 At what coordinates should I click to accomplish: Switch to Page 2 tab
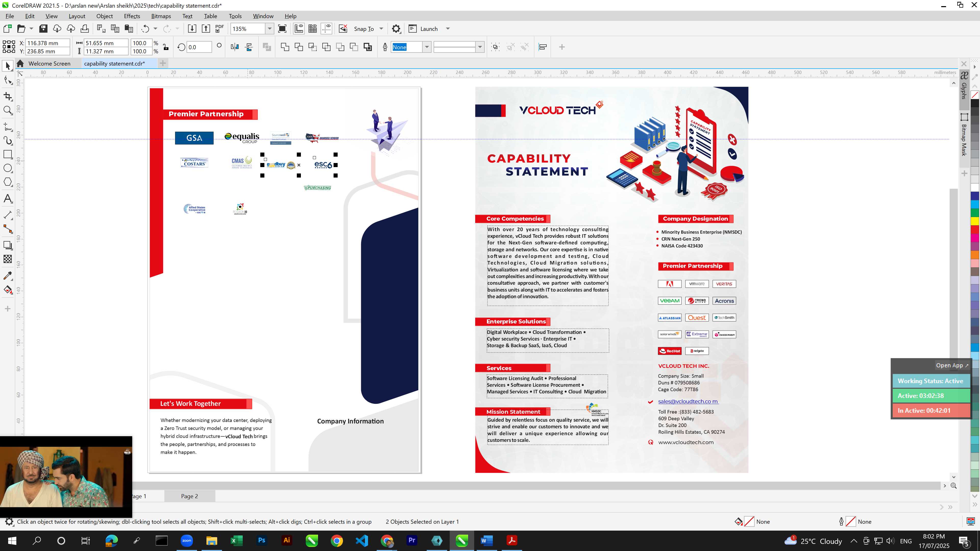tap(189, 496)
